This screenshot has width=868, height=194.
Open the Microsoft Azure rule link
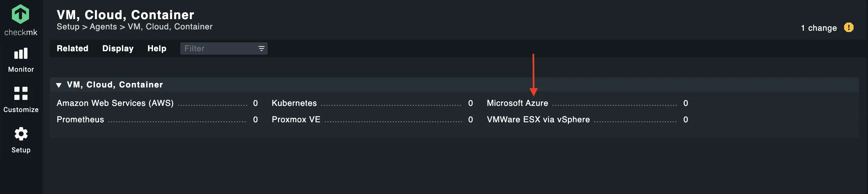click(517, 103)
